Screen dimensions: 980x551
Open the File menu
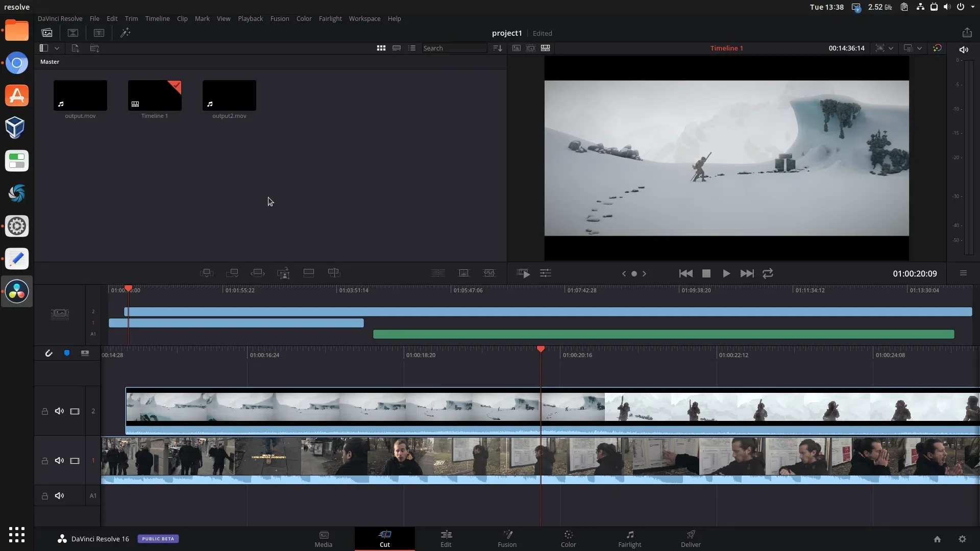94,18
